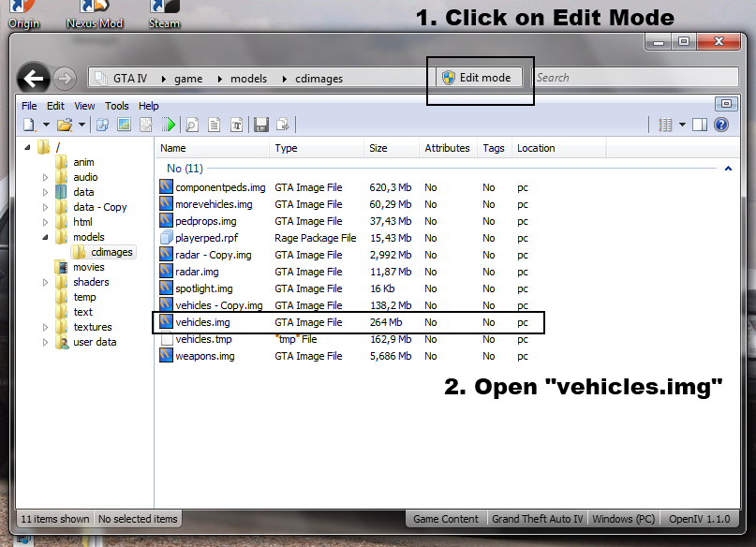Open the File menu
Viewport: 756px width, 547px height.
29,106
